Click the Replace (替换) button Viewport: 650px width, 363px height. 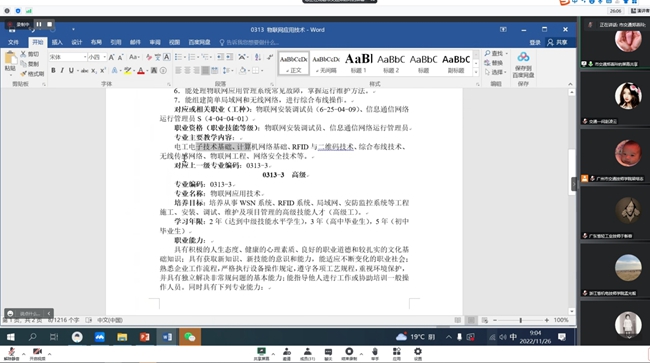click(494, 63)
